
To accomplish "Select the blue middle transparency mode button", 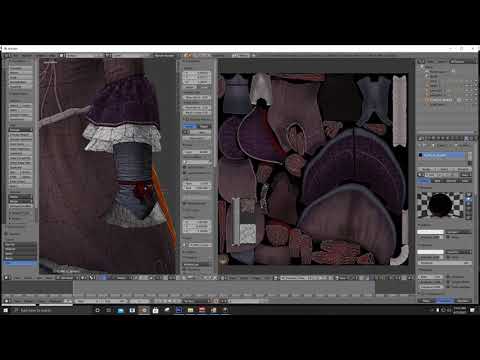I will [445, 301].
